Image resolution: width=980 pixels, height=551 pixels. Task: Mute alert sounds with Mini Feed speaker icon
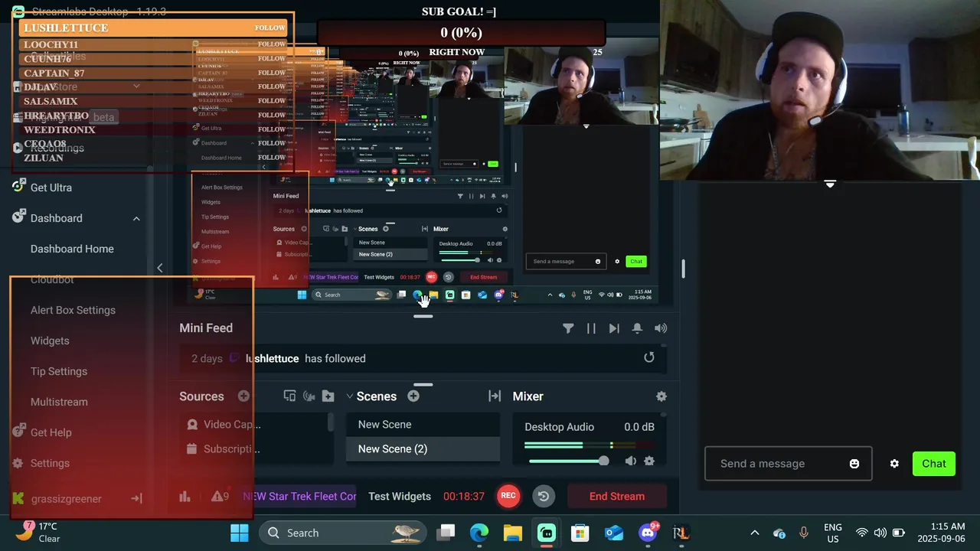click(661, 328)
